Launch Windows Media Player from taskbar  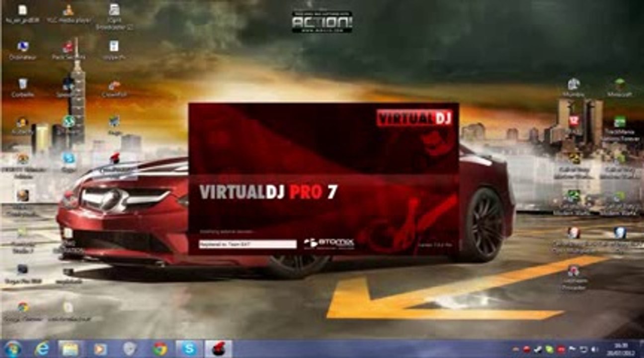pyautogui.click(x=100, y=349)
